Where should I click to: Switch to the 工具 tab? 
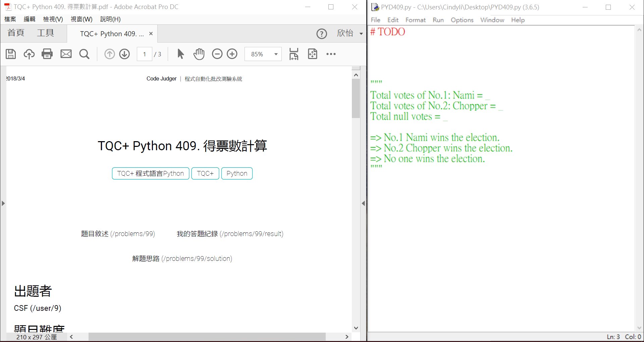coord(46,33)
